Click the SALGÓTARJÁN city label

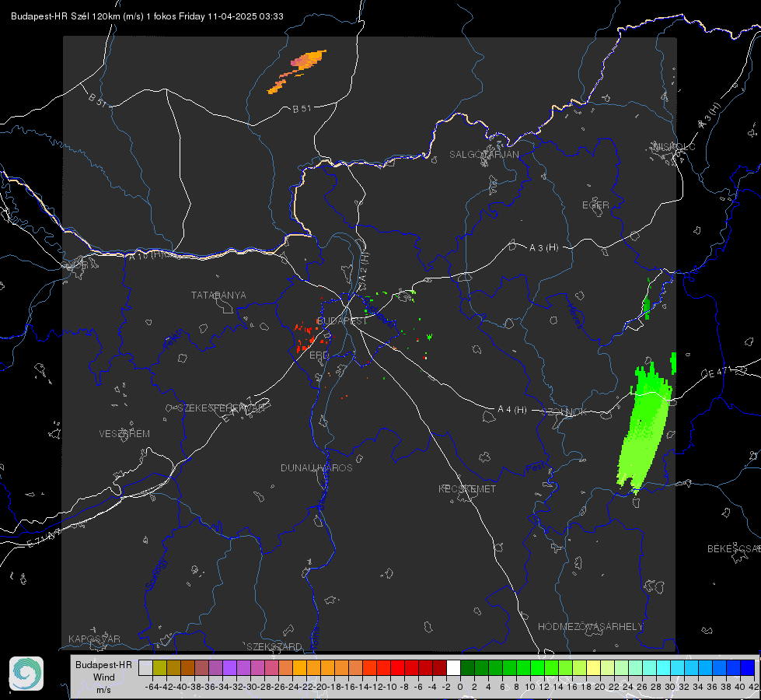coord(483,155)
